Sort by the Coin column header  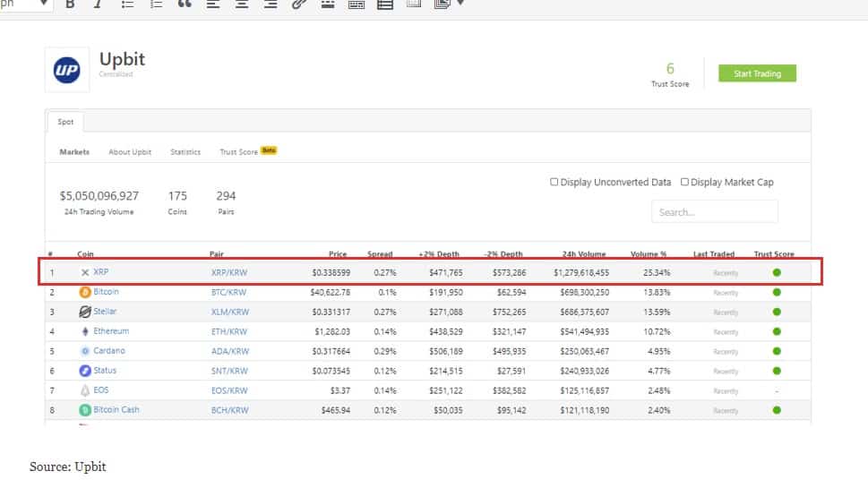[x=85, y=254]
